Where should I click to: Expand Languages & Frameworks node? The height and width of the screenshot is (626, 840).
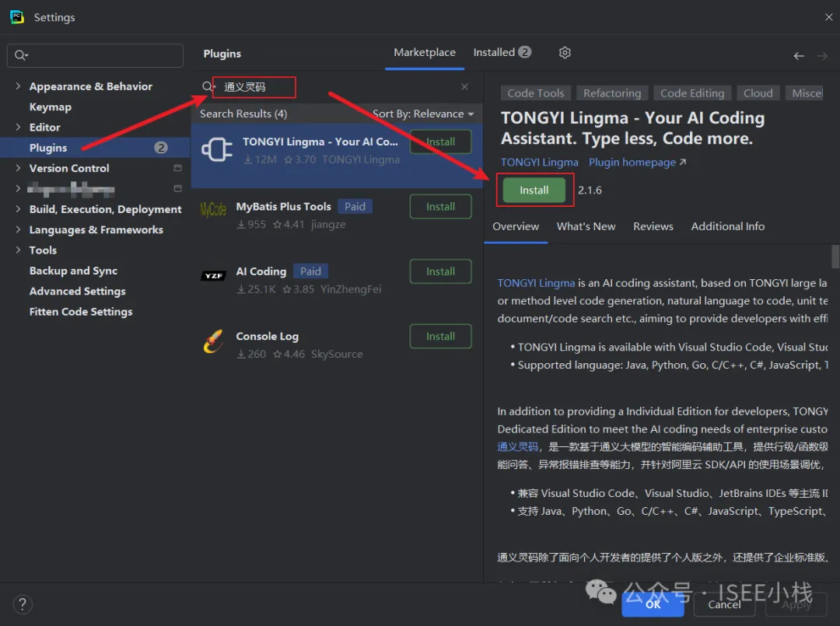[x=18, y=229]
